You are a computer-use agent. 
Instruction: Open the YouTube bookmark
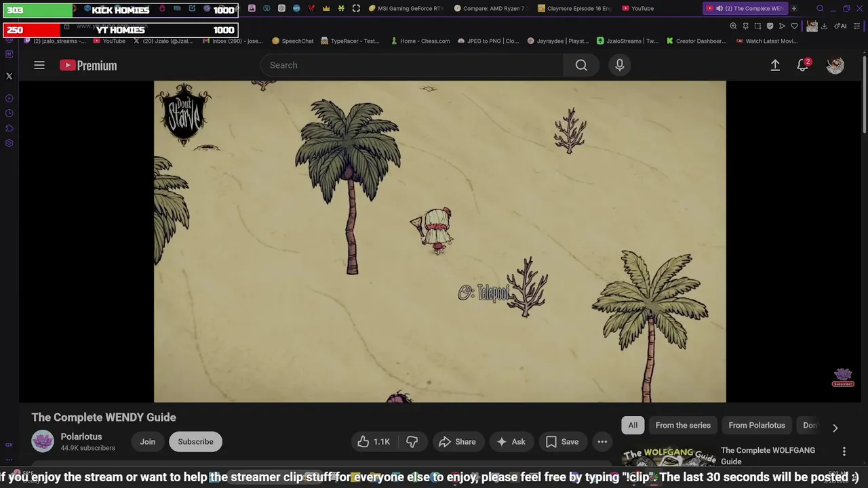(109, 41)
